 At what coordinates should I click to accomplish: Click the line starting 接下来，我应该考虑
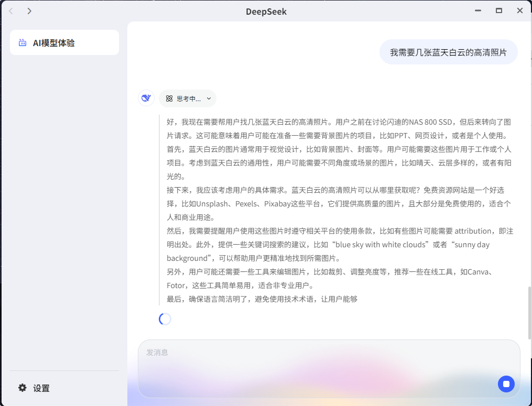pos(335,190)
